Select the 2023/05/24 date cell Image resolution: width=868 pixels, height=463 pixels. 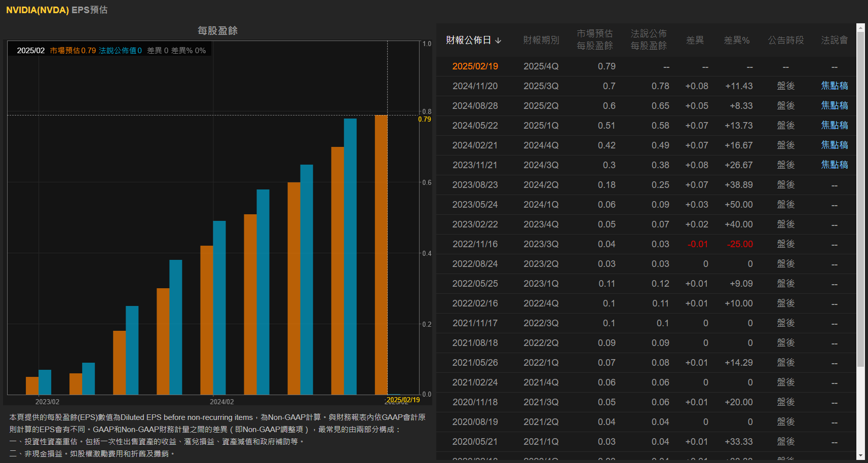(x=475, y=205)
